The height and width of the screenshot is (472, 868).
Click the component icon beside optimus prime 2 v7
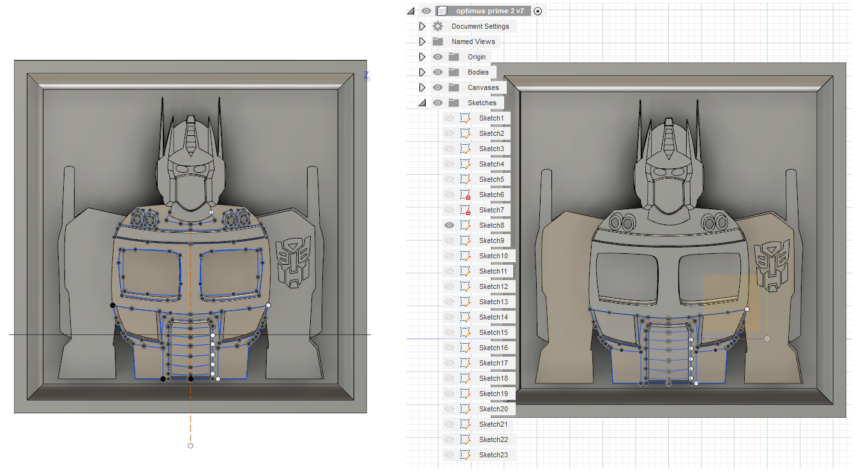click(442, 11)
